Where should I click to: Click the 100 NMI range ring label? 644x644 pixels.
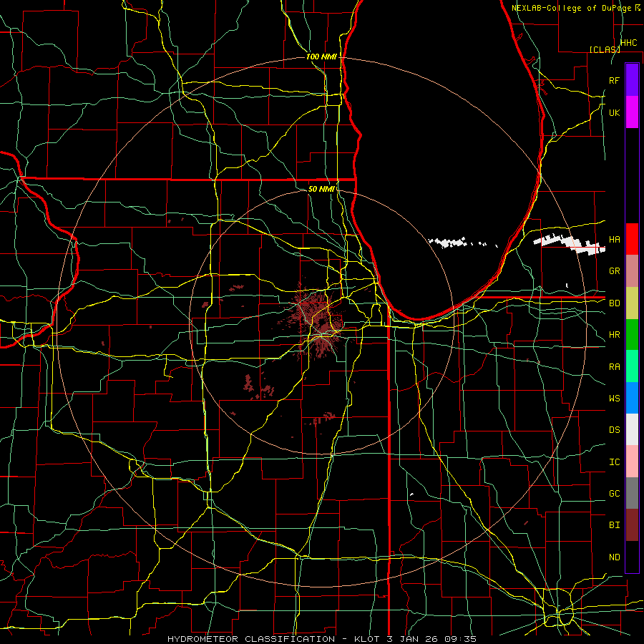[321, 57]
